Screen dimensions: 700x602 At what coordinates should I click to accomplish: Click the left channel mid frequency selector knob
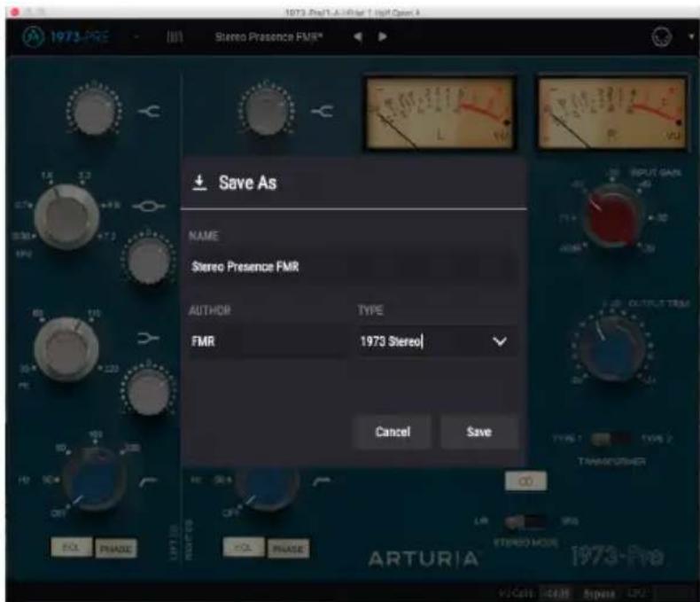[x=67, y=216]
